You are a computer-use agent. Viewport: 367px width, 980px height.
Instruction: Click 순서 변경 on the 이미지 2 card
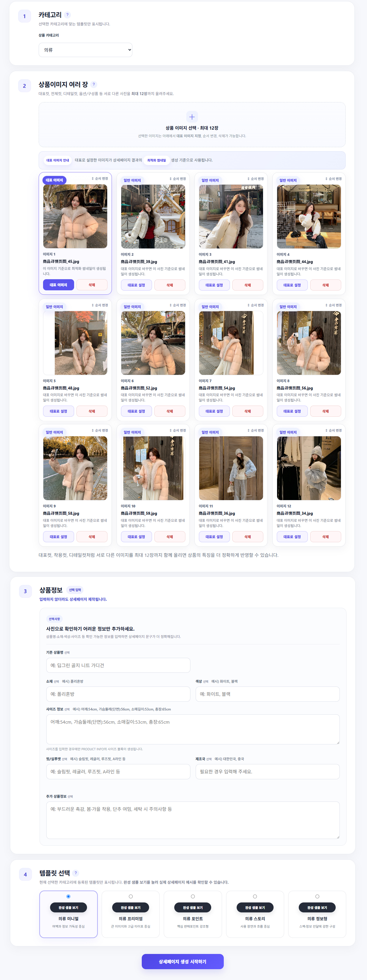178,179
